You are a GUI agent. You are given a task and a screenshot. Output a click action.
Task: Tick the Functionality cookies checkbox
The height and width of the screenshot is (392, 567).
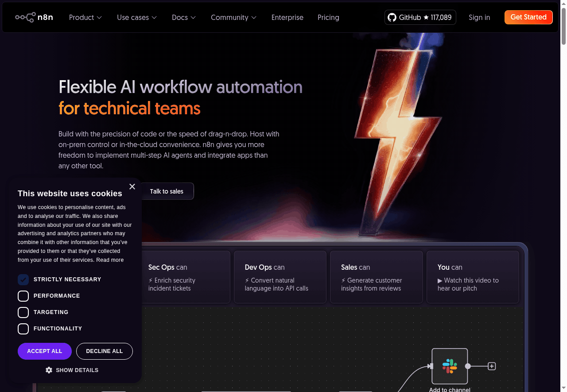(x=23, y=329)
